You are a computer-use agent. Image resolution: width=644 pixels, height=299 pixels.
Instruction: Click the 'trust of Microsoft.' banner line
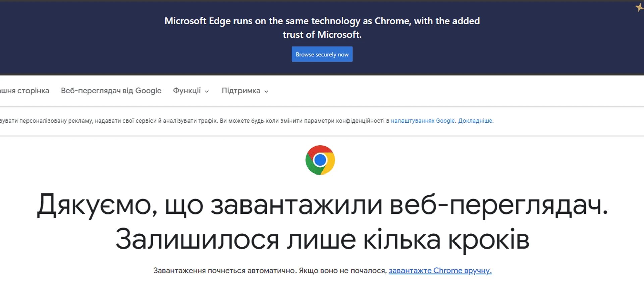coord(322,35)
